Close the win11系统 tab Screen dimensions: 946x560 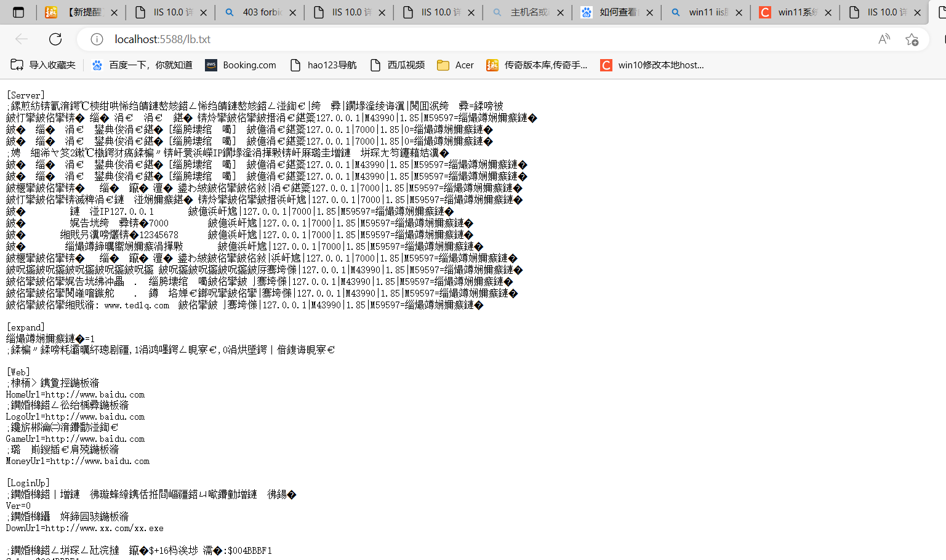pos(828,12)
